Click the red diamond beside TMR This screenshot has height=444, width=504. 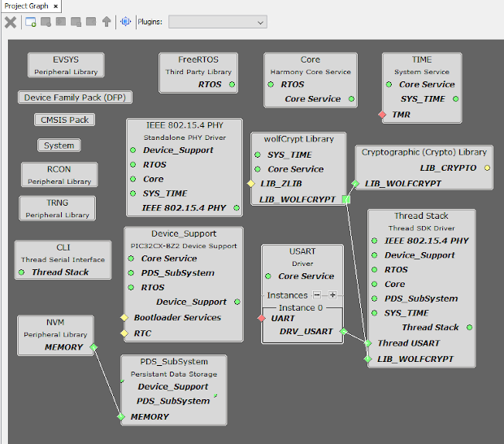(x=382, y=115)
